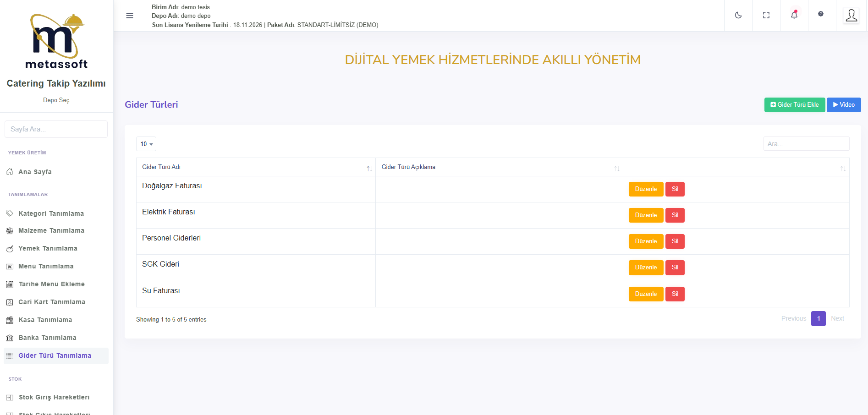Open Cari Kart Tanımlama menu item
The width and height of the screenshot is (868, 415).
(51, 302)
